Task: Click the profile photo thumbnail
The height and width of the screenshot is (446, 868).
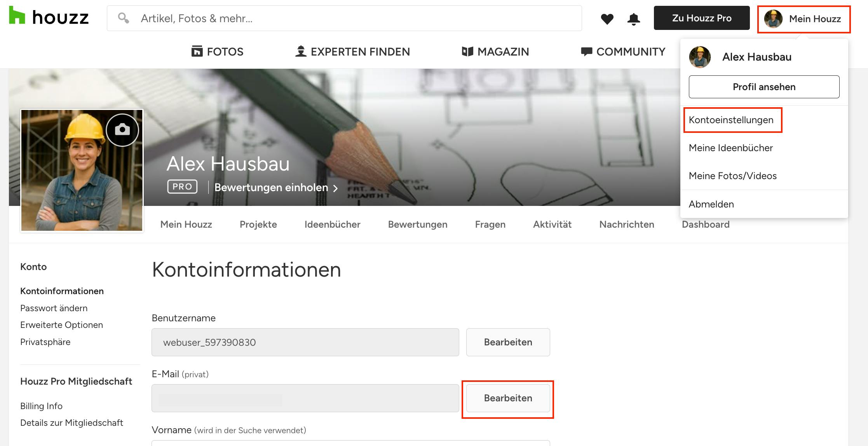Action: pyautogui.click(x=82, y=171)
